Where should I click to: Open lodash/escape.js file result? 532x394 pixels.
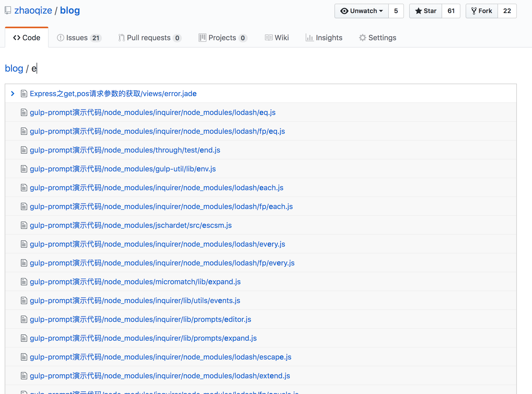(160, 357)
